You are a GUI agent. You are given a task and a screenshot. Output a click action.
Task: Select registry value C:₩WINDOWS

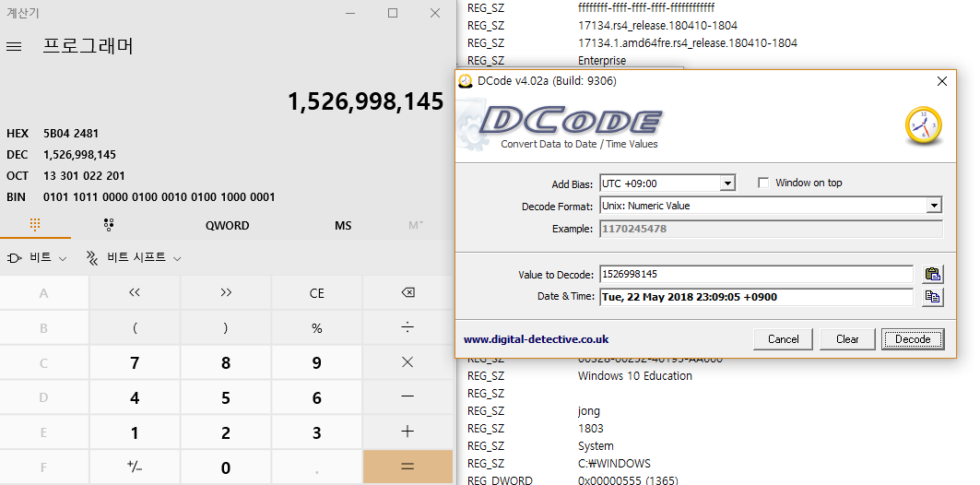pos(614,463)
